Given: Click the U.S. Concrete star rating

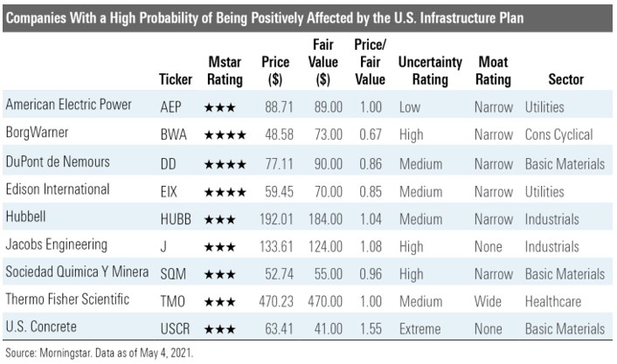Looking at the screenshot, I should 219,330.
